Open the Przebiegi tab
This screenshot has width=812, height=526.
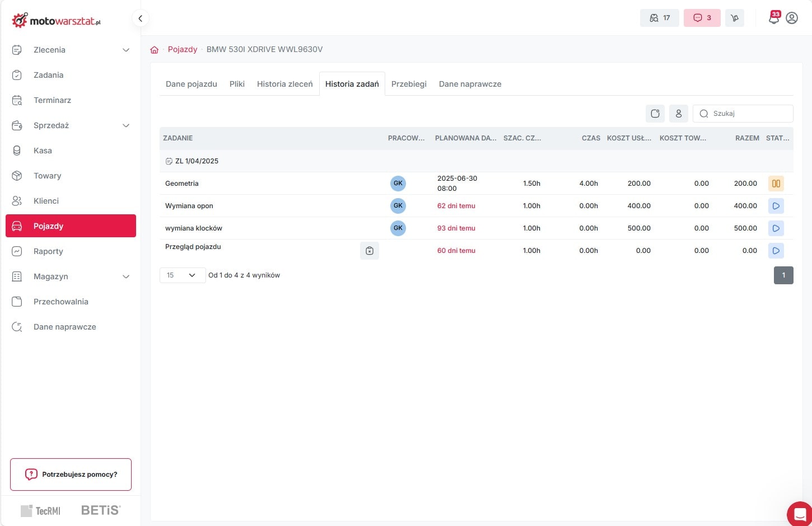click(x=409, y=84)
